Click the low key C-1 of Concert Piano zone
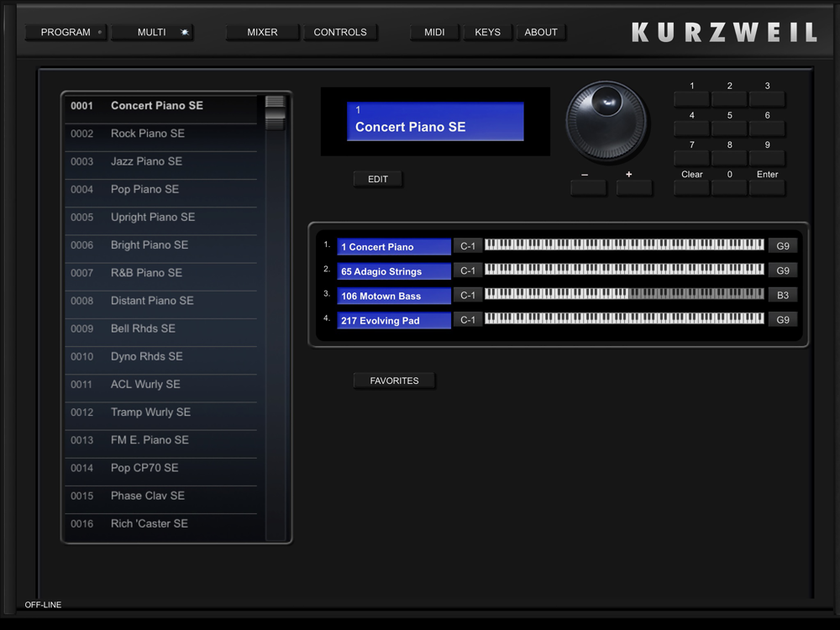 468,246
